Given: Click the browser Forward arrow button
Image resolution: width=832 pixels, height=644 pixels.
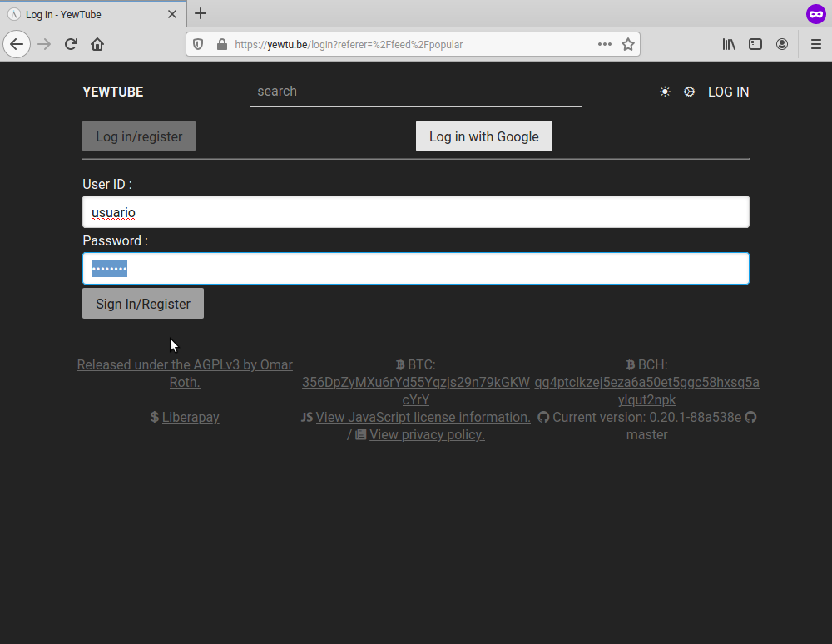Looking at the screenshot, I should pyautogui.click(x=44, y=44).
